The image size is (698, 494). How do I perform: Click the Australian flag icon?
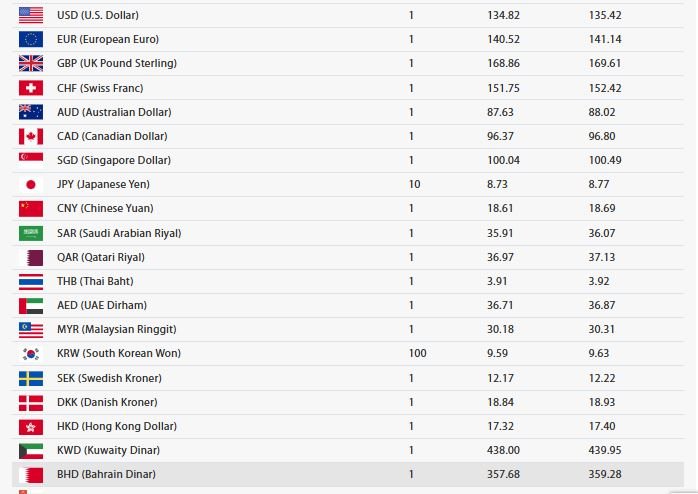pos(31,112)
